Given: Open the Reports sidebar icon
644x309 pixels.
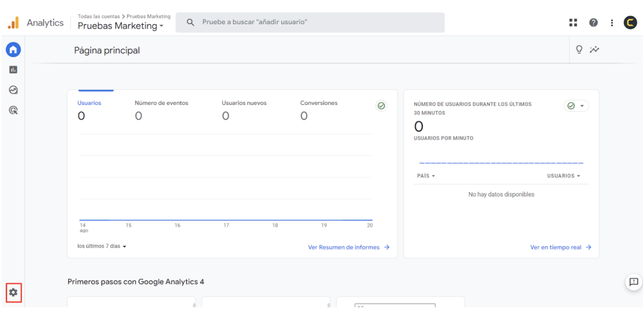Looking at the screenshot, I should coord(13,70).
